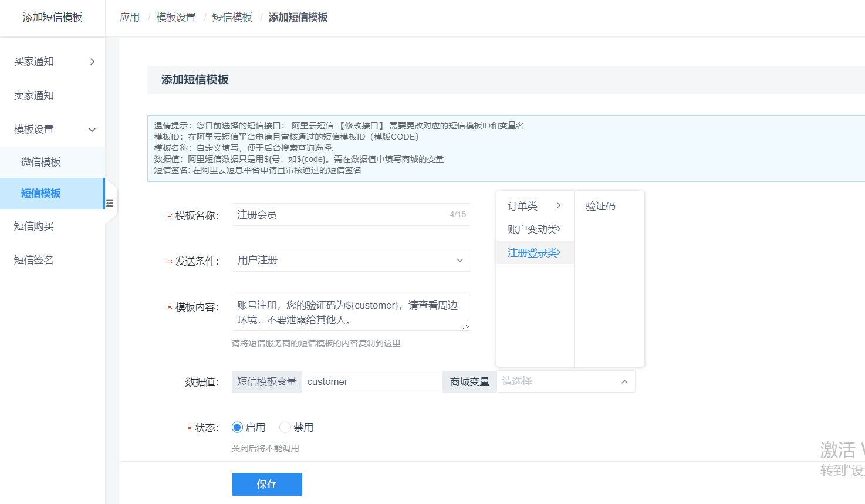Viewport: 865px width, 504px height.
Task: Click the 商城变量 dropdown arrow icon
Action: point(624,382)
